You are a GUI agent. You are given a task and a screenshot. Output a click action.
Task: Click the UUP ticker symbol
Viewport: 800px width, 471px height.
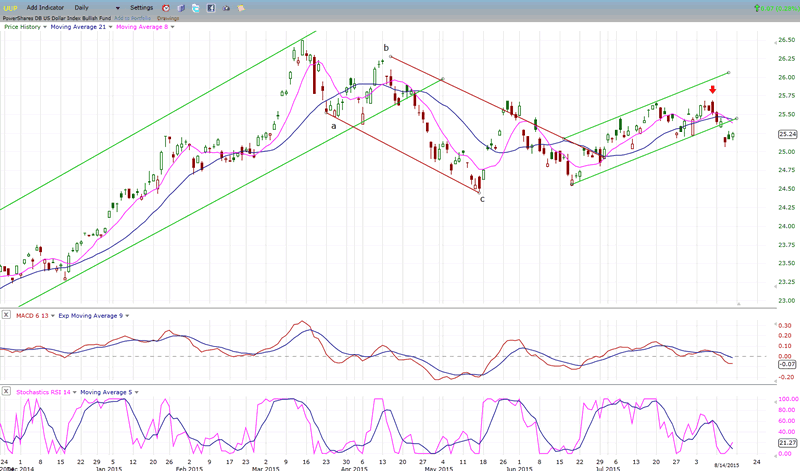(x=9, y=8)
